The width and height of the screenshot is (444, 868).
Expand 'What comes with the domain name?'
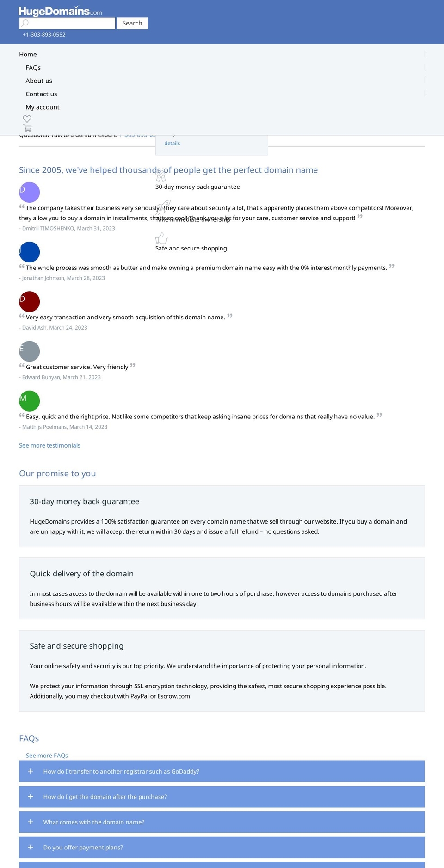pyautogui.click(x=222, y=822)
